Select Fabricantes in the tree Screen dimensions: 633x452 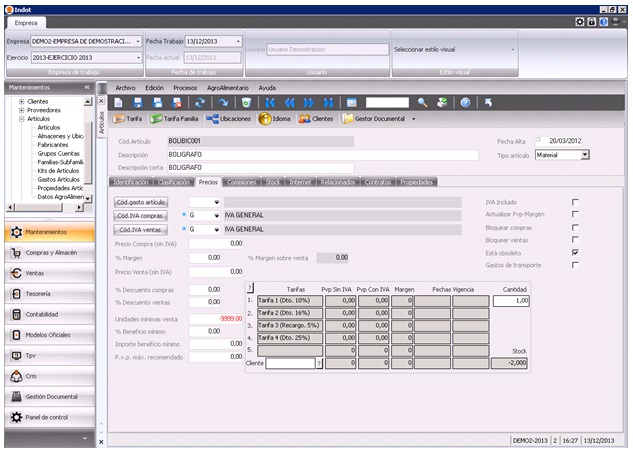tap(54, 145)
